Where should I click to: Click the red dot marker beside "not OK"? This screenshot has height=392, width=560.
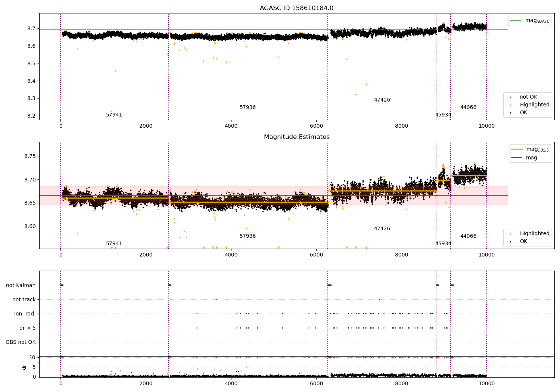(x=510, y=97)
